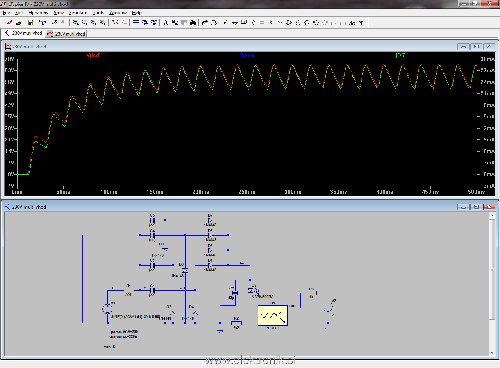The height and width of the screenshot is (368, 500).
Task: Select the Resistor placement tool
Action: tap(253, 22)
